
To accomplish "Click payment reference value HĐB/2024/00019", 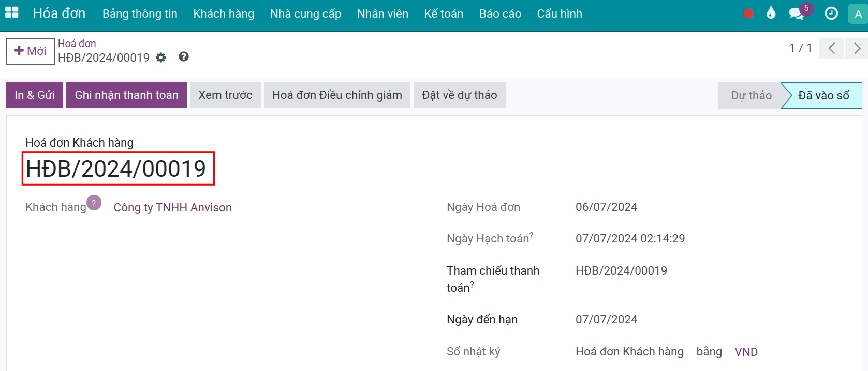I will 621,270.
